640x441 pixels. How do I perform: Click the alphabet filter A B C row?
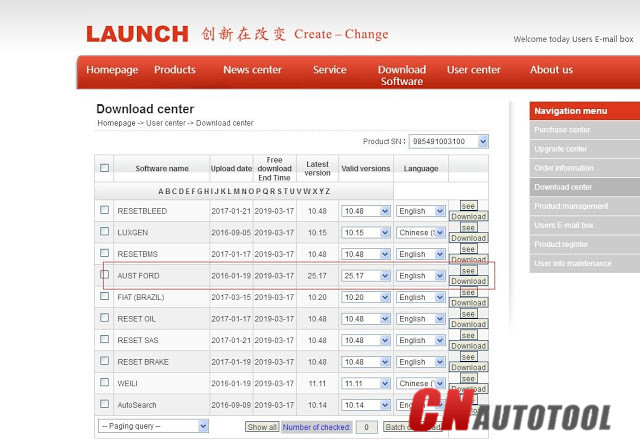[x=244, y=192]
